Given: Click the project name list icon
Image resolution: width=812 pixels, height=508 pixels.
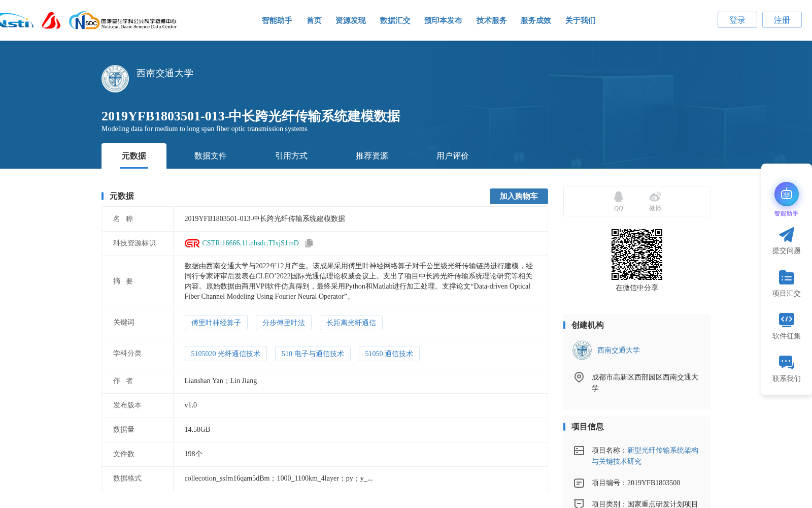Looking at the screenshot, I should (579, 451).
